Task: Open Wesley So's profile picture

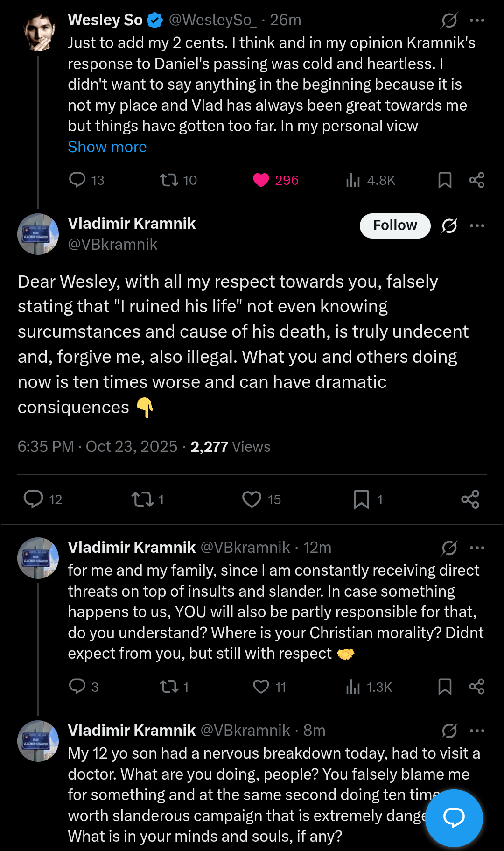Action: (x=39, y=31)
